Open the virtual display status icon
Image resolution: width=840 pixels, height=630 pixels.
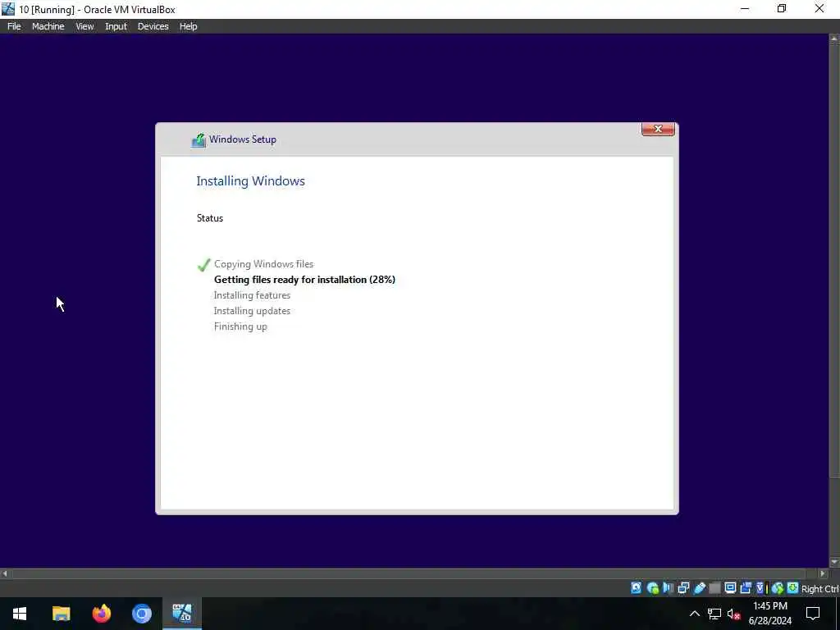(x=729, y=588)
